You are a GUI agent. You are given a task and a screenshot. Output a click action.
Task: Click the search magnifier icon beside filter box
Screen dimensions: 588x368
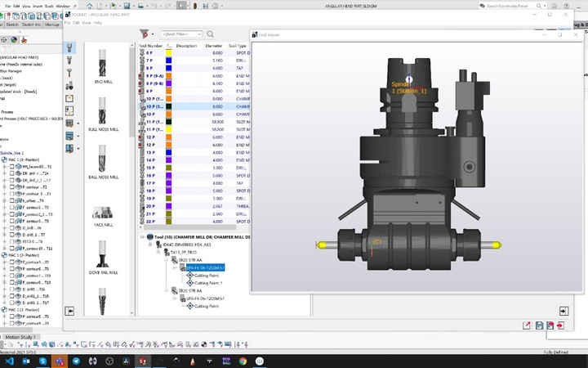[211, 34]
